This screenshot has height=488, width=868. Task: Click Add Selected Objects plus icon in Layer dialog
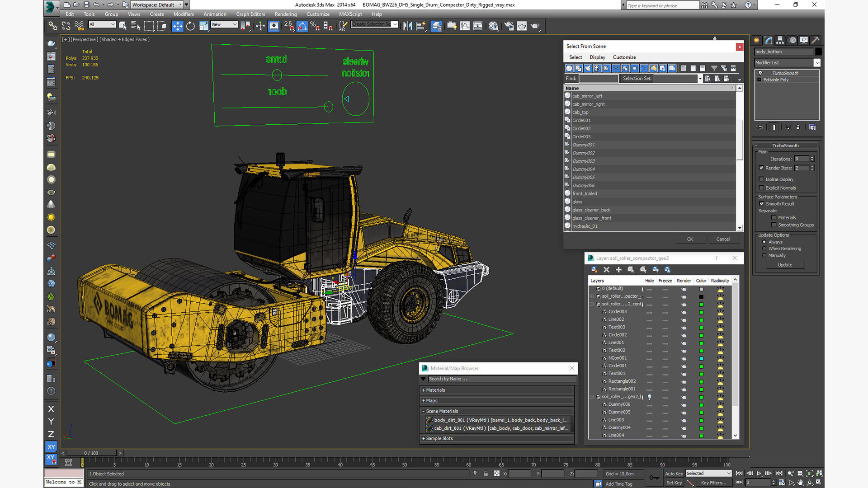pos(618,270)
